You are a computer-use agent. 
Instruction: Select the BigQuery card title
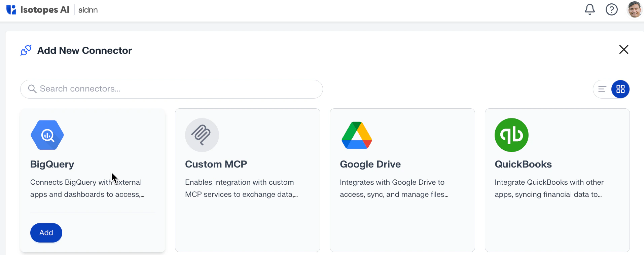52,164
